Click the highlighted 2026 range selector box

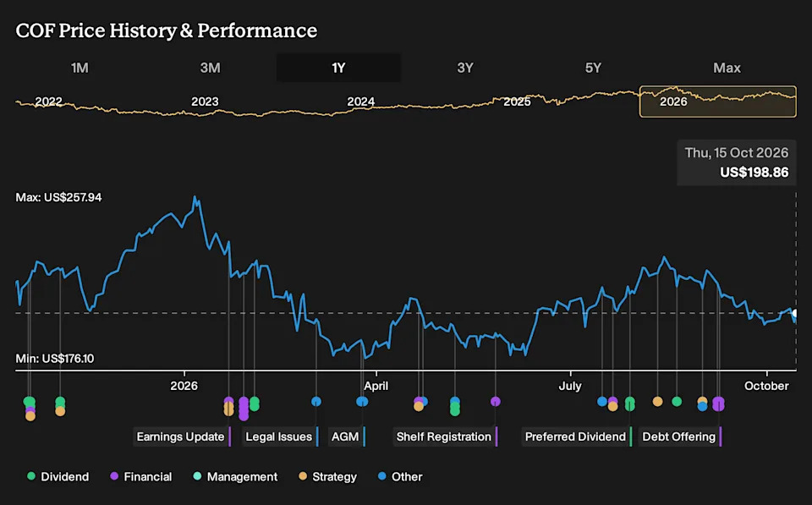tap(718, 102)
